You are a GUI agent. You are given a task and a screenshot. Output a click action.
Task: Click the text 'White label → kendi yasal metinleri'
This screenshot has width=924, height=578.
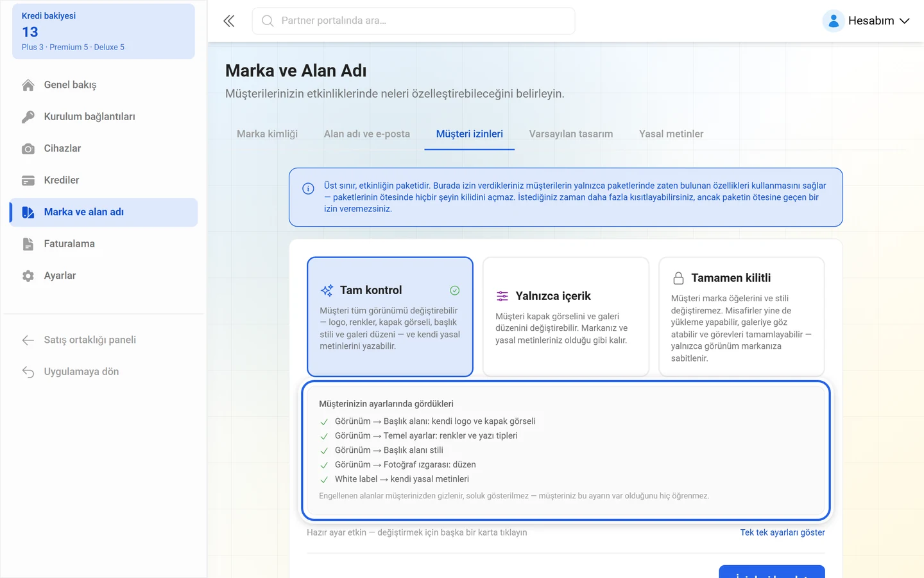(x=402, y=479)
